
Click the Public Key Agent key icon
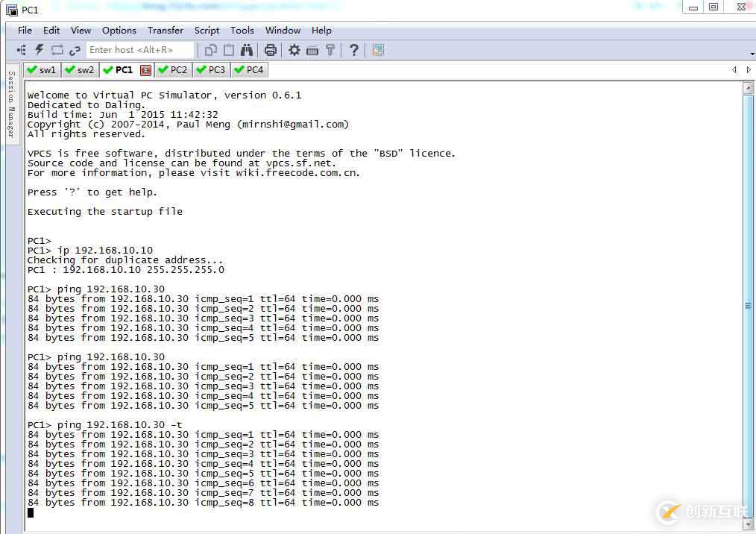[330, 50]
